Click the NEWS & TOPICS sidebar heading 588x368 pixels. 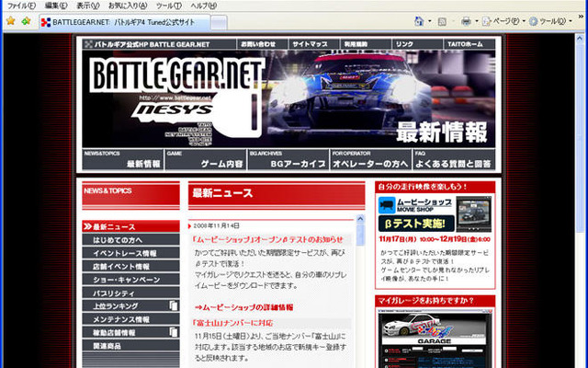click(130, 195)
